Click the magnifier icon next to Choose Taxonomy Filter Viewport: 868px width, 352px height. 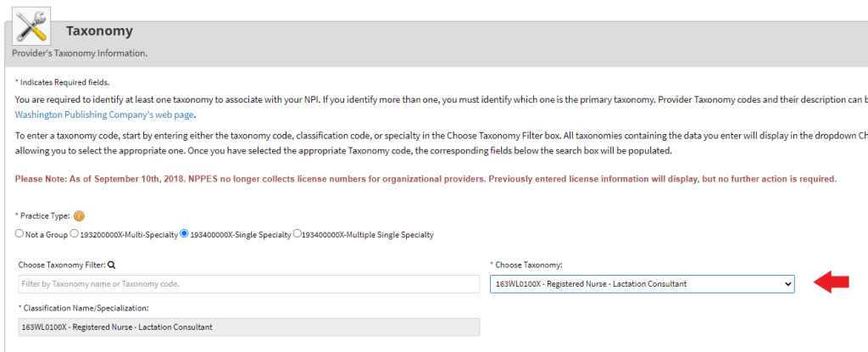tap(111, 265)
